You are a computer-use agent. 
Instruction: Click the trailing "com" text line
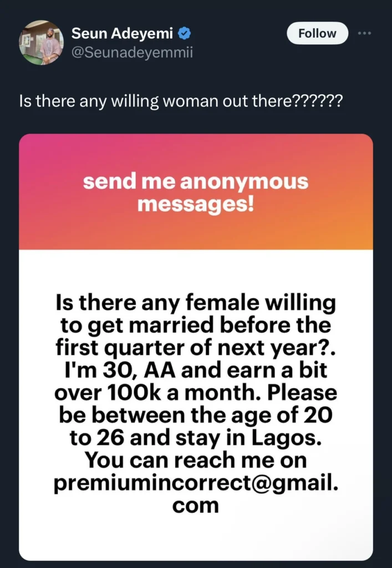(196, 505)
